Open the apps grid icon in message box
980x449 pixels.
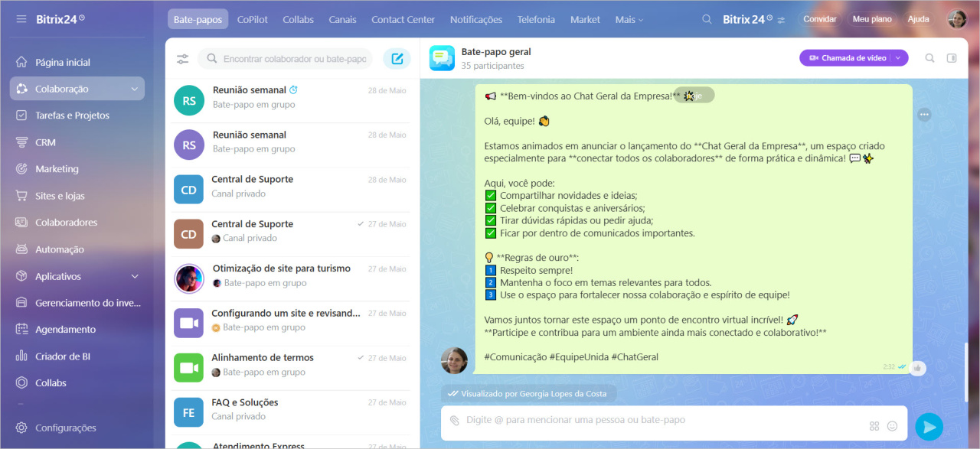pyautogui.click(x=874, y=426)
